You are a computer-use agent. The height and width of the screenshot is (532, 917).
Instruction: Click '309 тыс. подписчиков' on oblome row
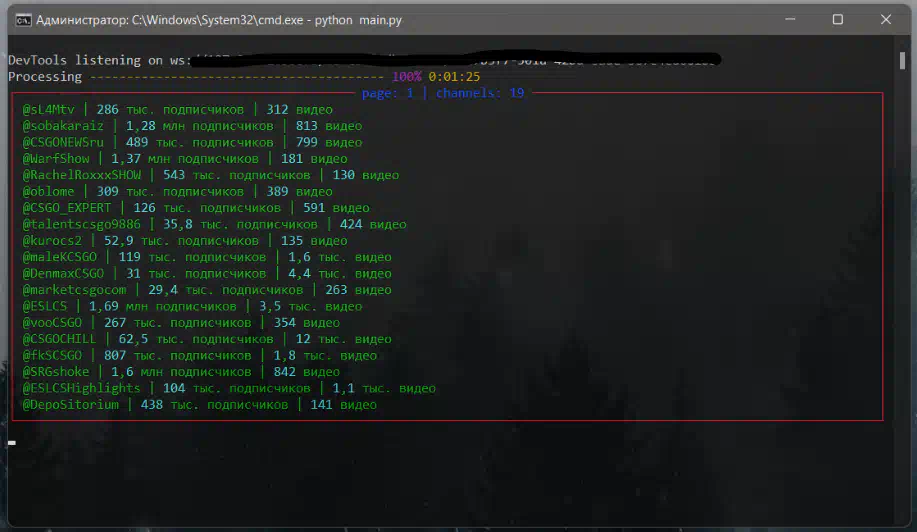coord(170,191)
